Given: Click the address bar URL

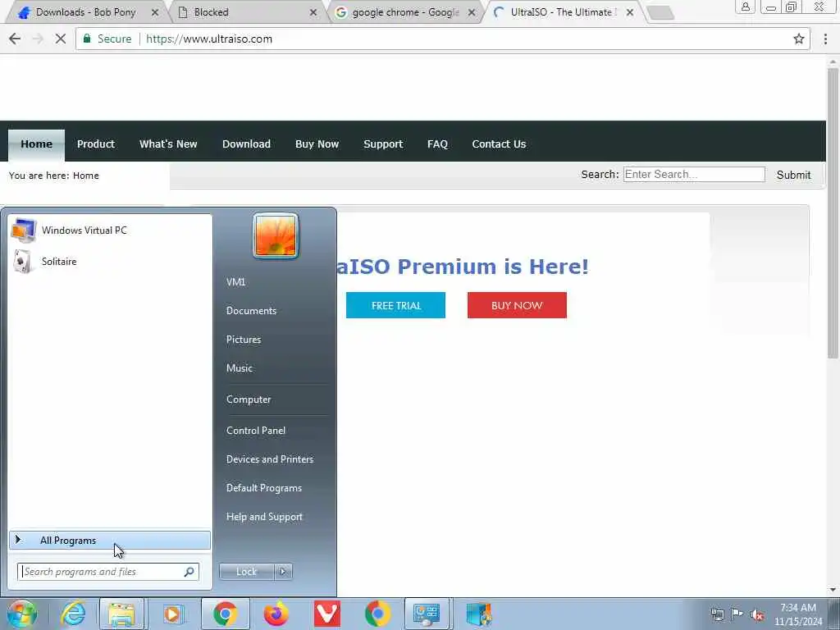Looking at the screenshot, I should tap(209, 39).
